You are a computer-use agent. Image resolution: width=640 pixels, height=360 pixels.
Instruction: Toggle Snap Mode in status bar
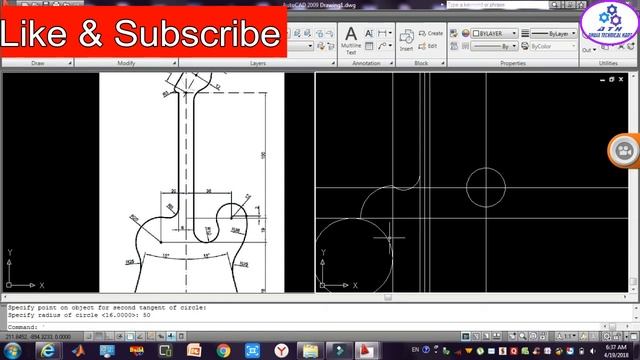[x=88, y=336]
